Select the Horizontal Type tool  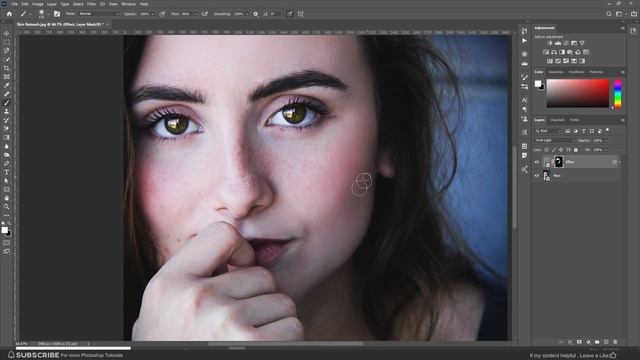click(7, 172)
